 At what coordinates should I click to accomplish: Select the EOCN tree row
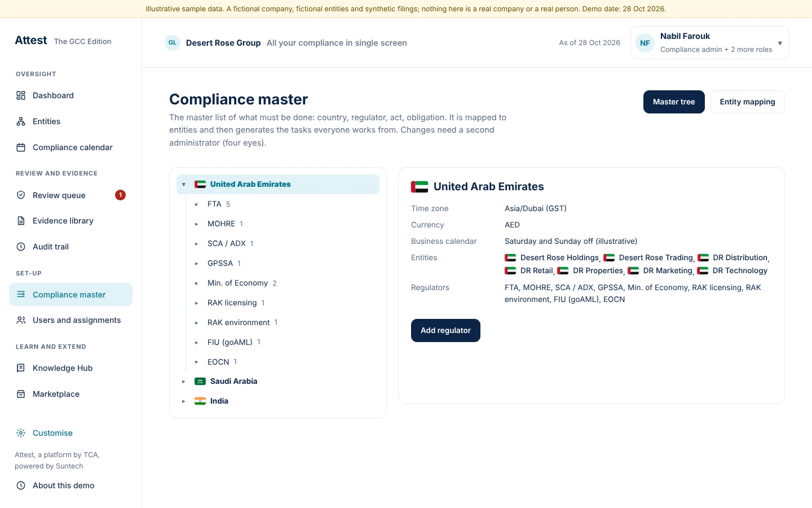pyautogui.click(x=285, y=362)
